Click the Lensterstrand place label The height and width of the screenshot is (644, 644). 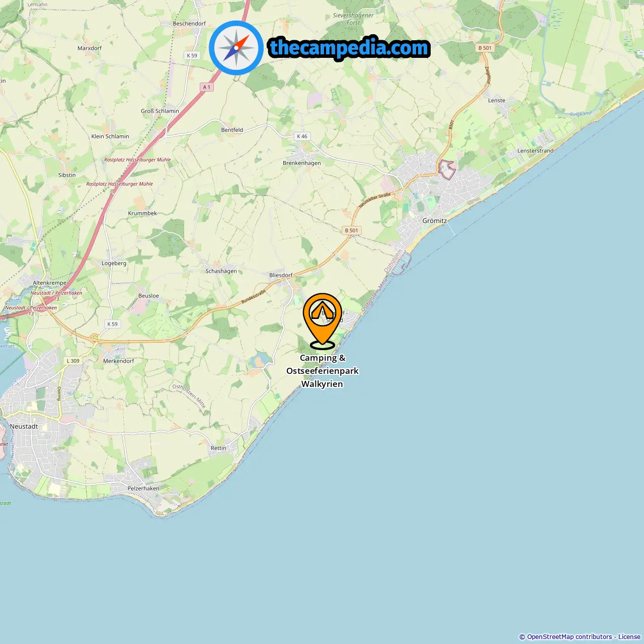pyautogui.click(x=535, y=151)
